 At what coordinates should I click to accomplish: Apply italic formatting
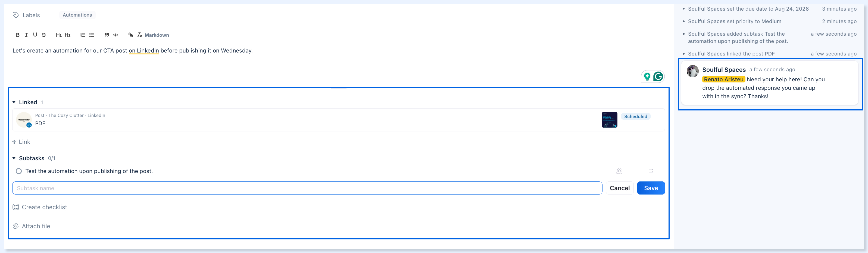tap(26, 35)
